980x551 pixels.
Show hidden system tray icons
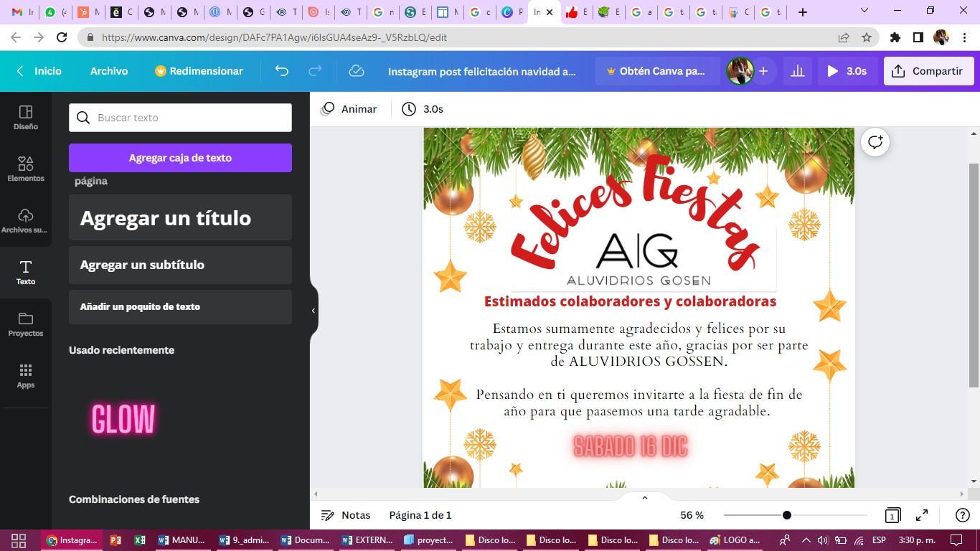[806, 540]
